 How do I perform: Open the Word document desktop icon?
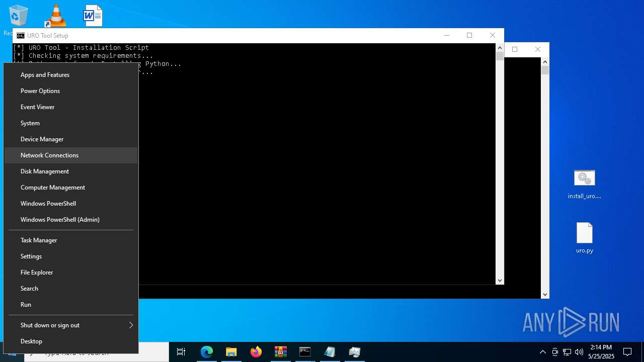click(x=93, y=15)
